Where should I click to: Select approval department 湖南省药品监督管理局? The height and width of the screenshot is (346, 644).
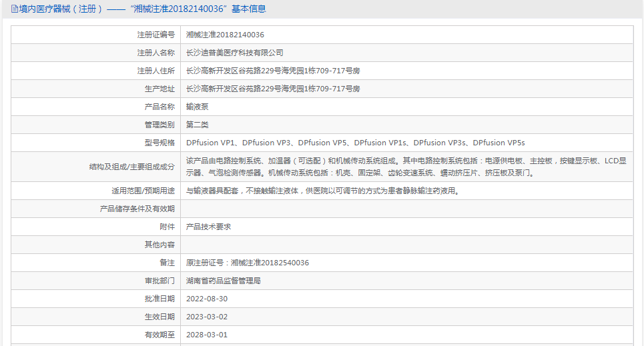point(223,281)
